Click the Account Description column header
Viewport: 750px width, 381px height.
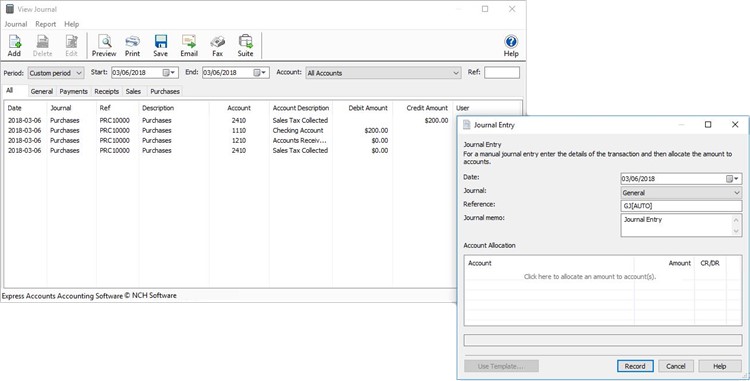point(301,108)
